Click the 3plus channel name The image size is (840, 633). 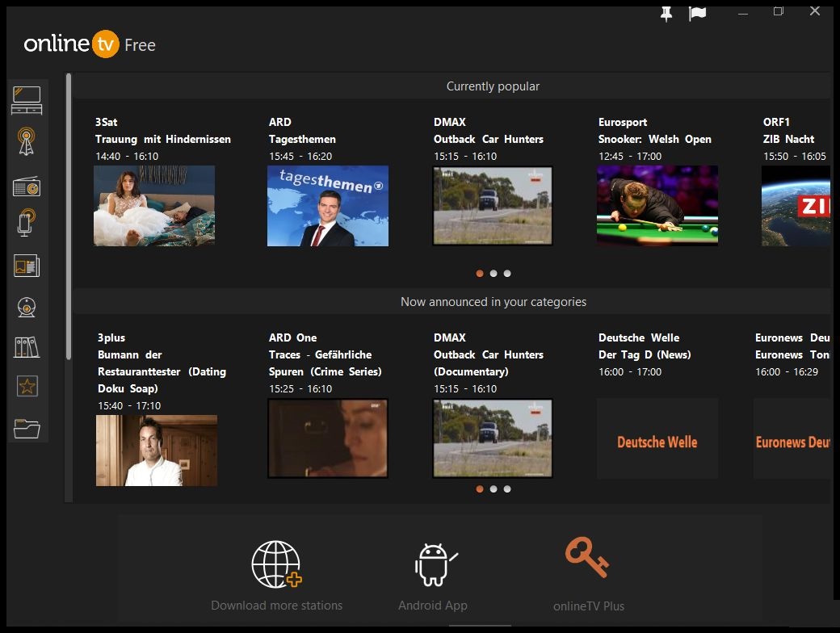(111, 337)
